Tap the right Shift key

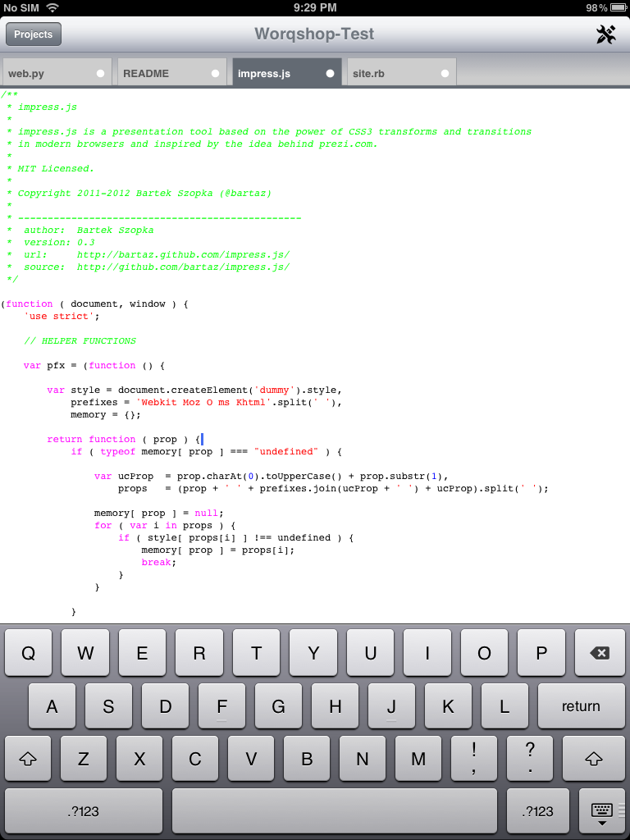click(594, 759)
